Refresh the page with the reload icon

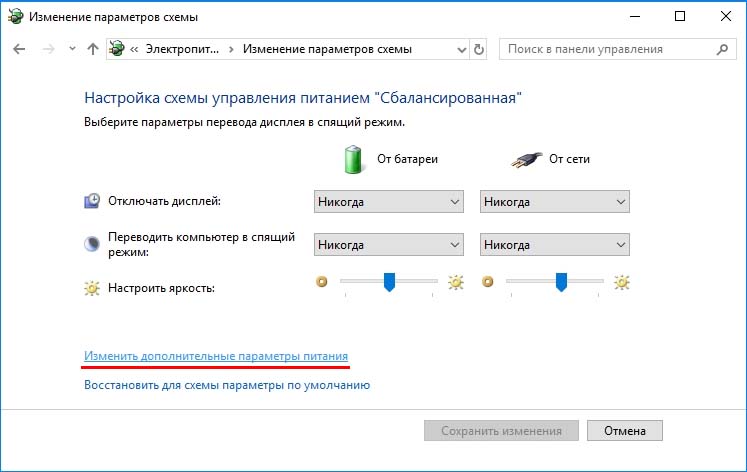click(x=479, y=49)
